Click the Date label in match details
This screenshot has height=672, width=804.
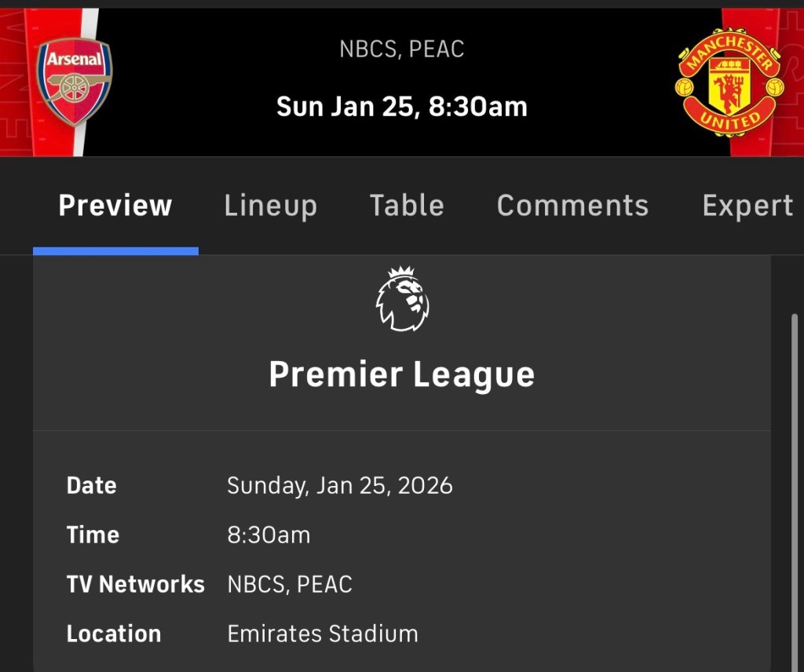point(92,485)
